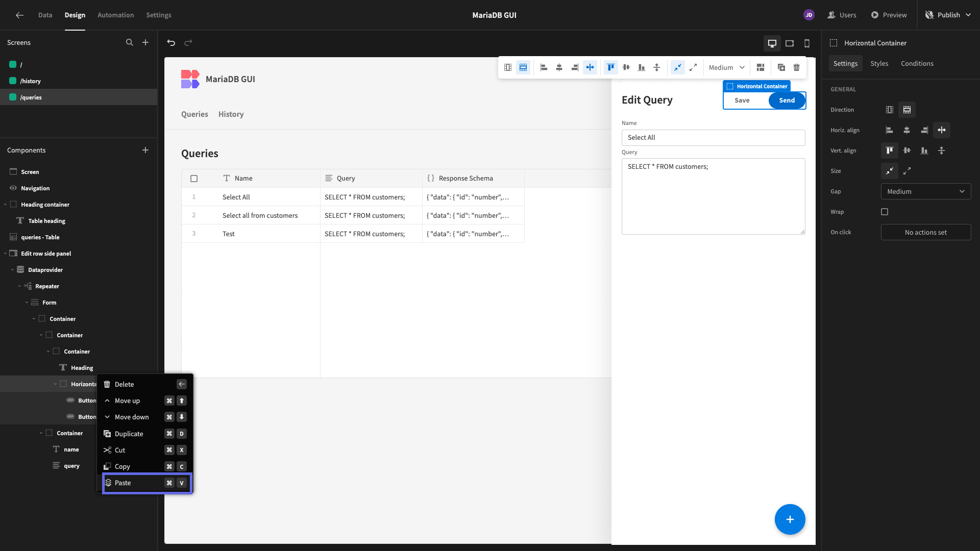
Task: Set direction to column in settings panel
Action: pyautogui.click(x=890, y=110)
